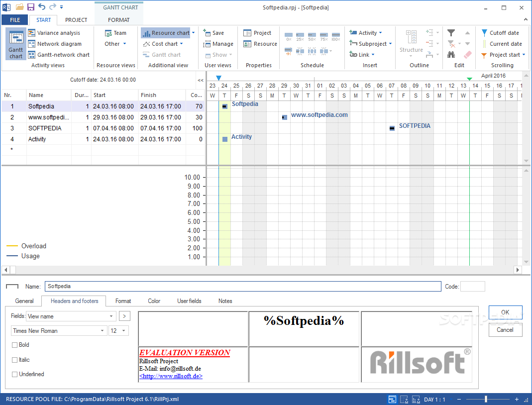Open the FILE menu

click(15, 20)
